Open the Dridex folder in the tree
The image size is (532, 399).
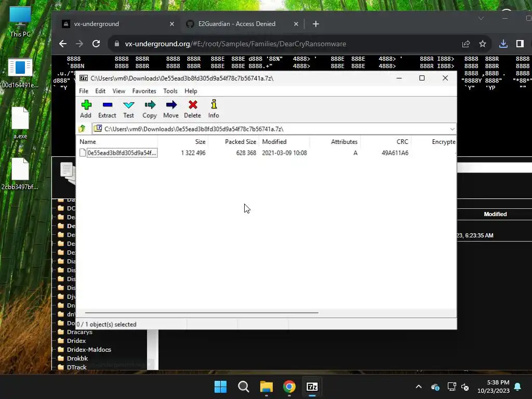(x=76, y=341)
